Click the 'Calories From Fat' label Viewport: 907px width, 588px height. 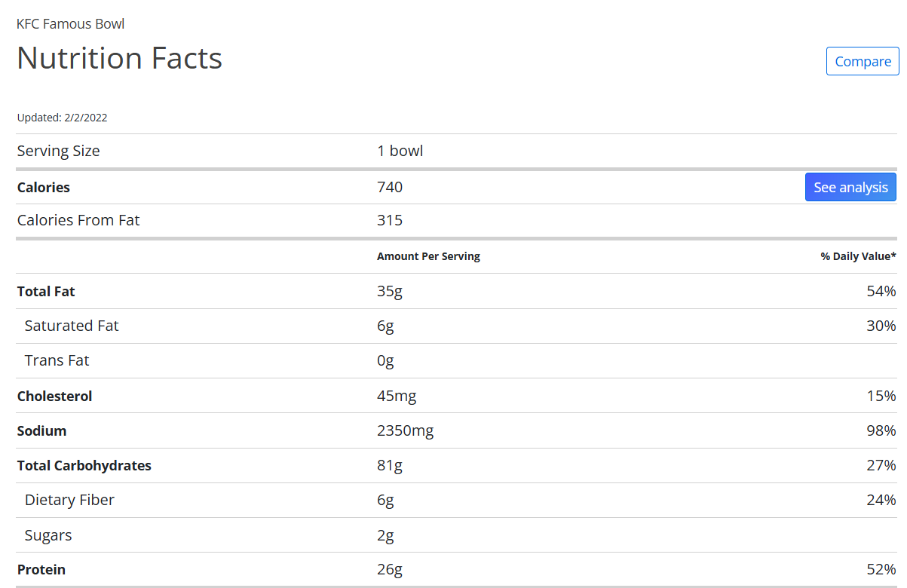point(78,220)
